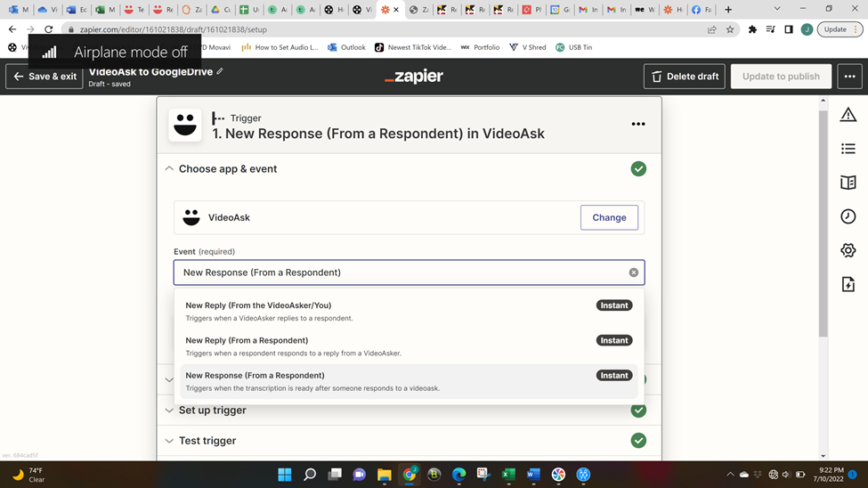Open the Chrome profile avatar J
This screenshot has height=488, width=868.
807,29
